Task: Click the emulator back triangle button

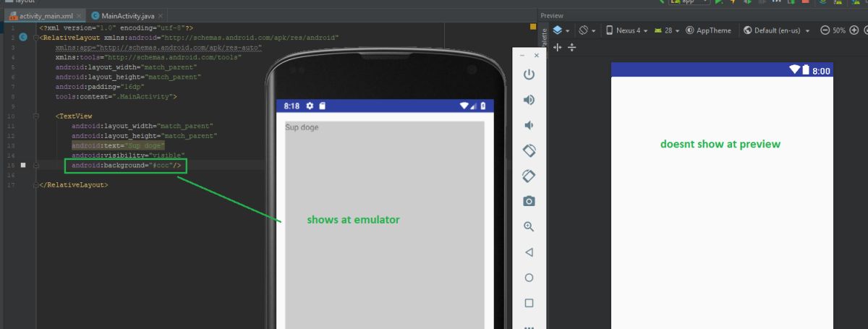Action: pyautogui.click(x=529, y=252)
